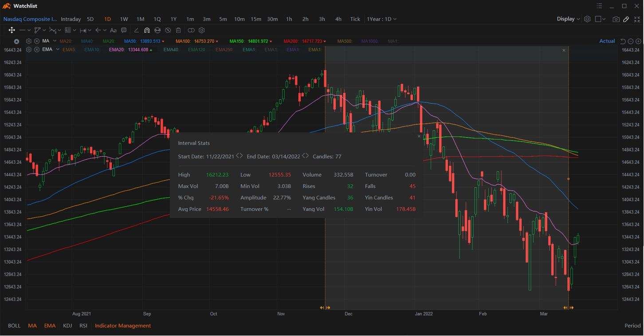Image resolution: width=644 pixels, height=336 pixels.
Task: Remove the EMA indicator
Action: 37,49
